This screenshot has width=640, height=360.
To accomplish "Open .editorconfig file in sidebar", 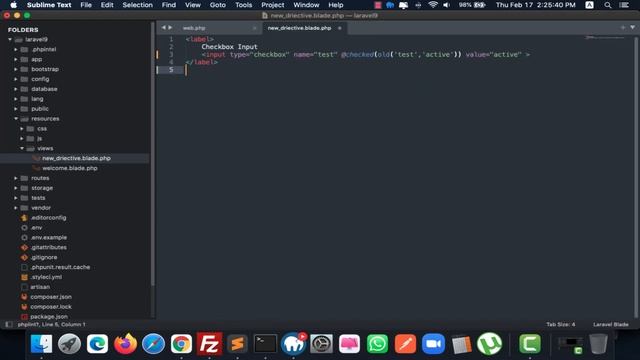I will [x=48, y=218].
